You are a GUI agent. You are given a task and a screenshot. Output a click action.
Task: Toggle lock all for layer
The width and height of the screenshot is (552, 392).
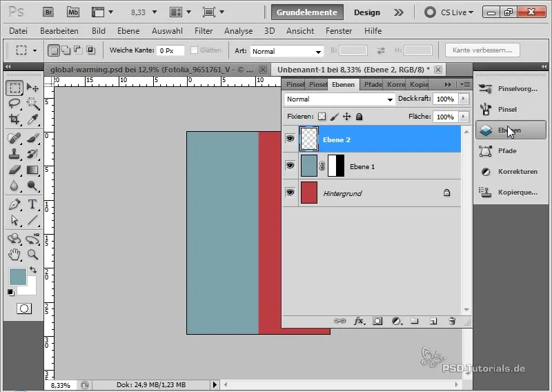[x=359, y=117]
